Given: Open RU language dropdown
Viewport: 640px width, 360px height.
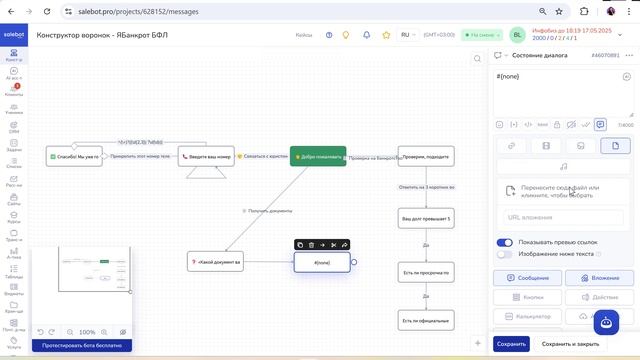Looking at the screenshot, I should pyautogui.click(x=408, y=35).
